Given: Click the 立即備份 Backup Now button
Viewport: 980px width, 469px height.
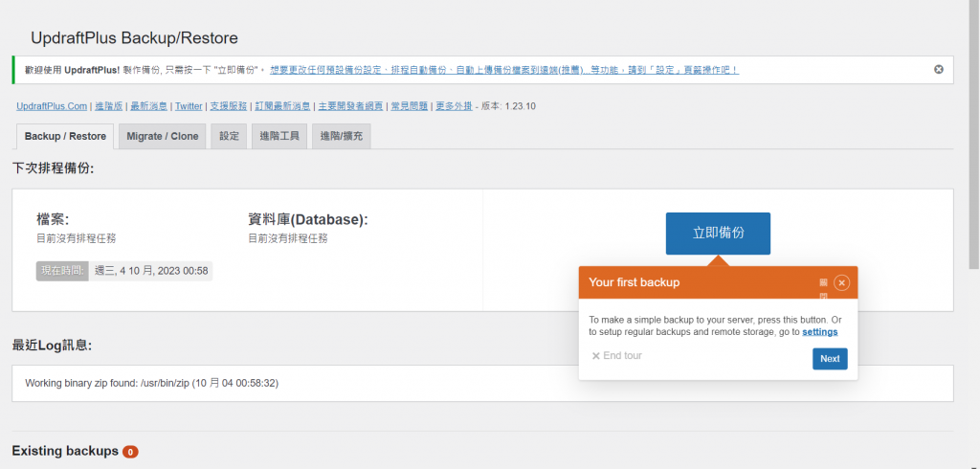Looking at the screenshot, I should pos(718,234).
